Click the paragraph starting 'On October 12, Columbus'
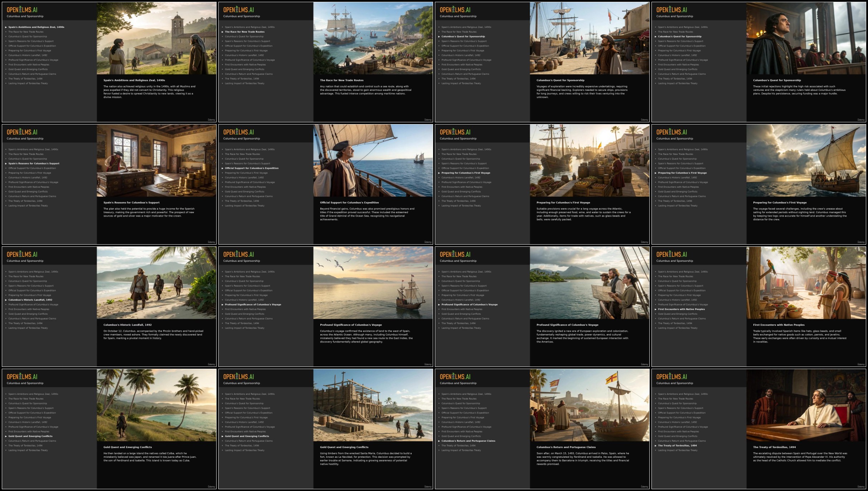Viewport: 868px width, 491px height. click(x=153, y=335)
